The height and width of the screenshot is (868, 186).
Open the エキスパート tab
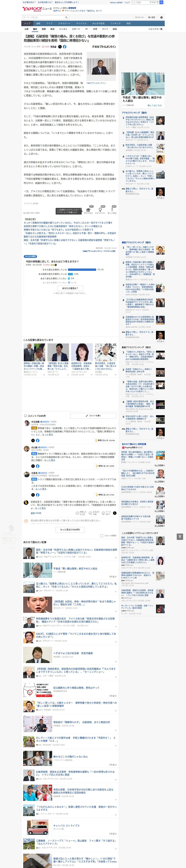tap(64, 23)
